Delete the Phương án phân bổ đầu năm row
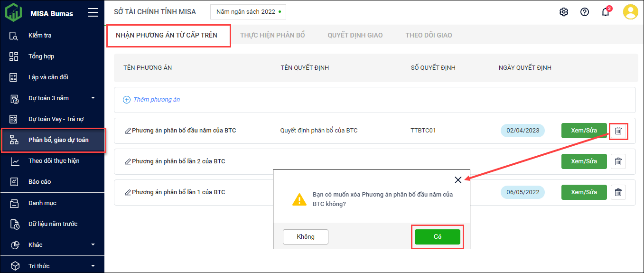Viewport: 644px width, 273px height. [618, 131]
